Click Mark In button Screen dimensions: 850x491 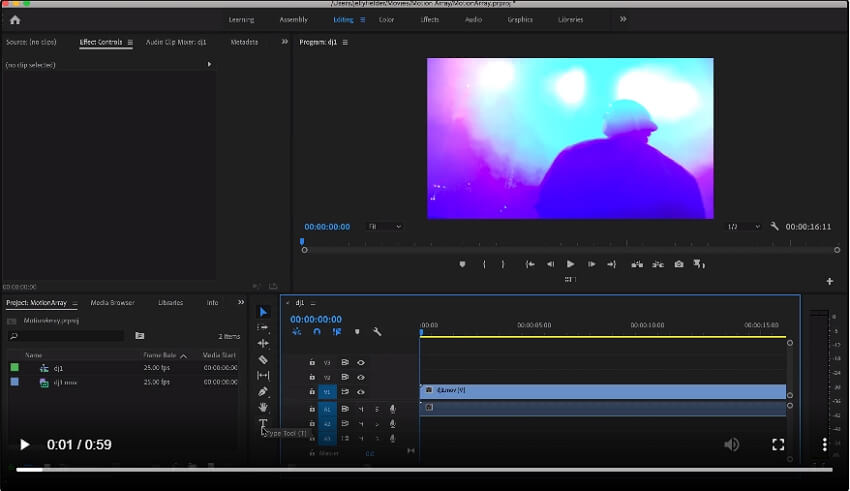click(x=484, y=264)
